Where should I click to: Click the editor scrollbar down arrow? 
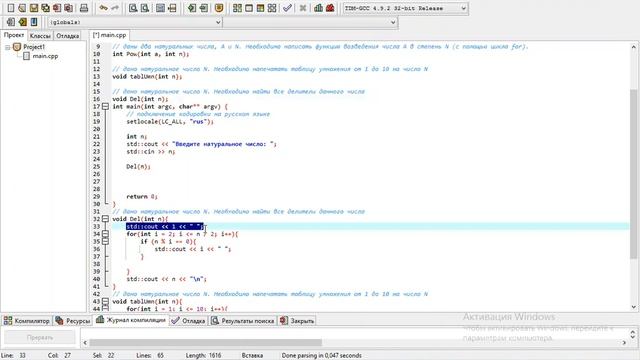633,307
